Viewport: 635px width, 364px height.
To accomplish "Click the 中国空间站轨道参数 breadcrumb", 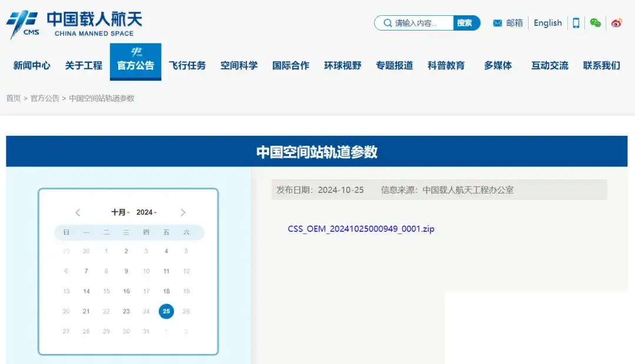I will coord(102,98).
